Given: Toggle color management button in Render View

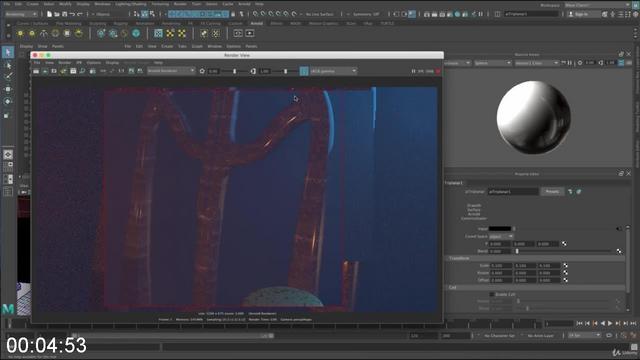Looking at the screenshot, I should click(304, 71).
